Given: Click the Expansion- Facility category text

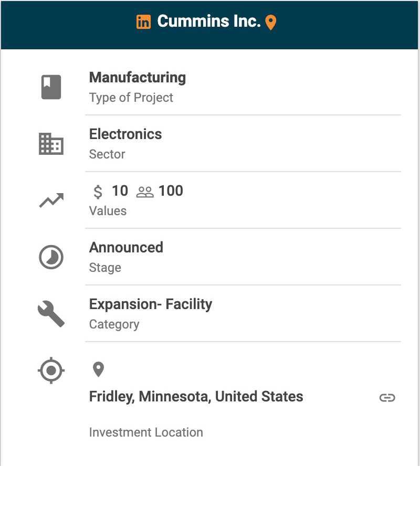Looking at the screenshot, I should point(151,304).
